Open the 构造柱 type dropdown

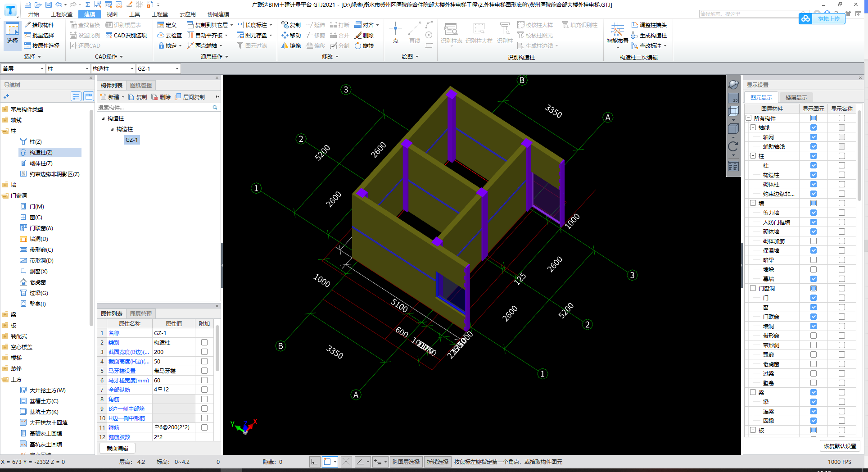[x=113, y=68]
